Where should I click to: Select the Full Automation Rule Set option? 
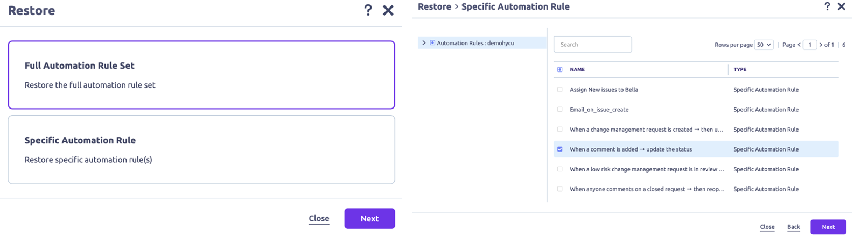201,75
